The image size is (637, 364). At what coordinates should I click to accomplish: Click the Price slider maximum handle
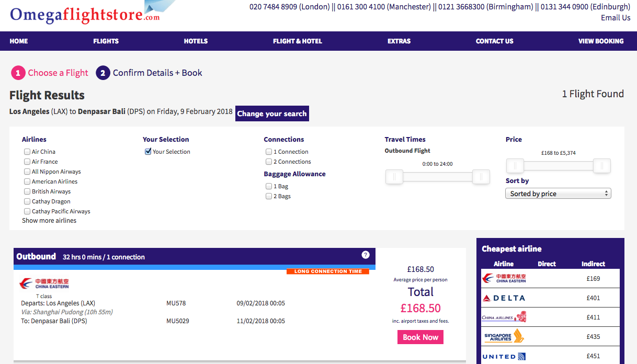coord(602,166)
